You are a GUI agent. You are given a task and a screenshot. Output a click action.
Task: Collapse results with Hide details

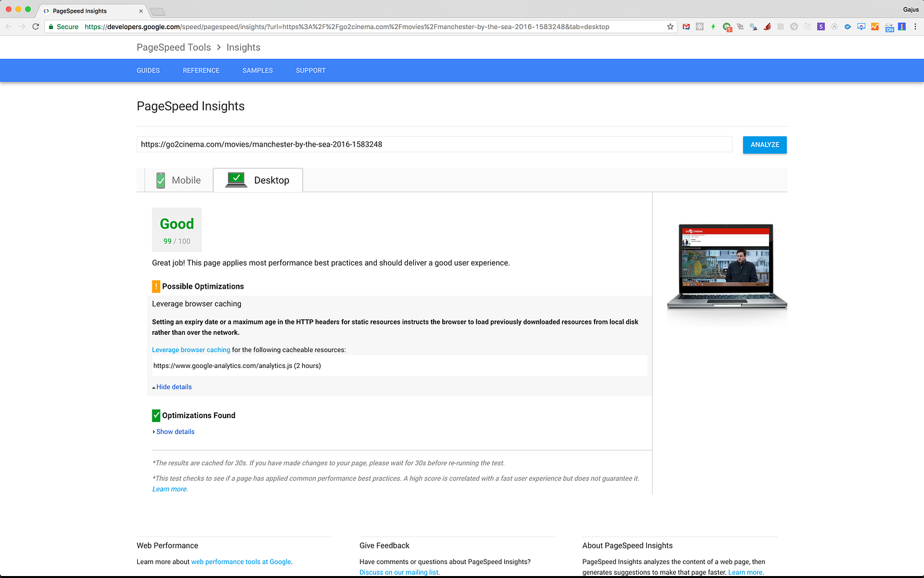174,387
